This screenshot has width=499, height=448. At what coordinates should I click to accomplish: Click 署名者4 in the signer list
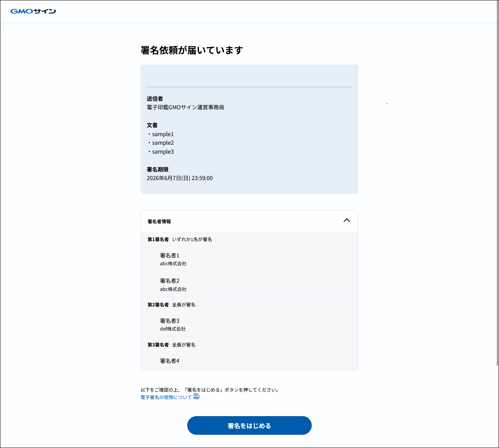pos(170,361)
